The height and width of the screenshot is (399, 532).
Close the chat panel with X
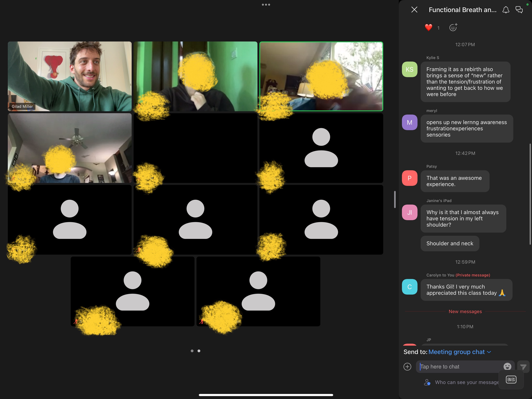point(414,10)
